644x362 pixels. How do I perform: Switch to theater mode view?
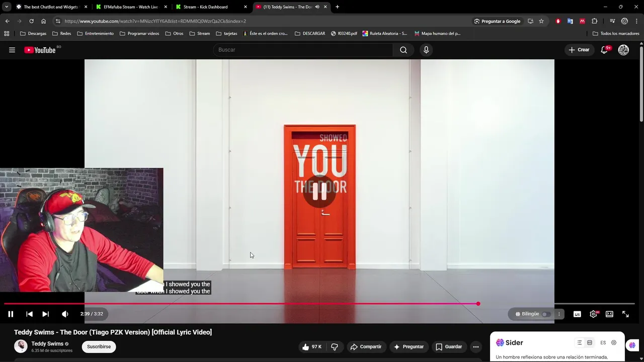pos(609,314)
